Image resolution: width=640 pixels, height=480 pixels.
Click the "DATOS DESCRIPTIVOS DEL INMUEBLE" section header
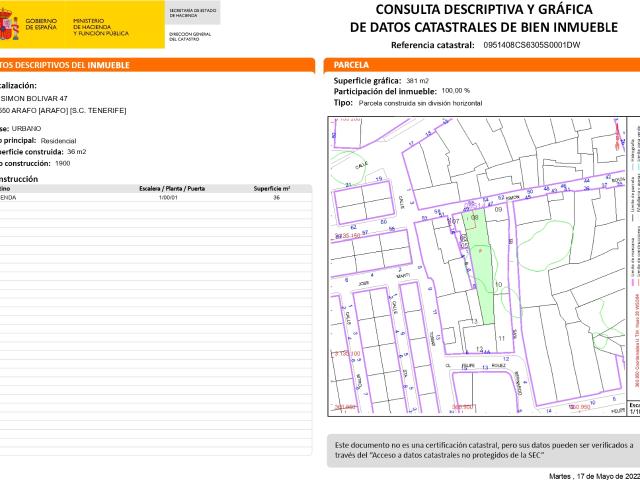coord(64,65)
